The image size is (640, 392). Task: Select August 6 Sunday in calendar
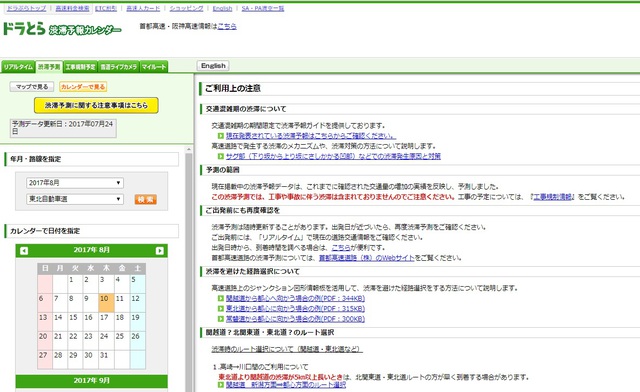[45, 303]
